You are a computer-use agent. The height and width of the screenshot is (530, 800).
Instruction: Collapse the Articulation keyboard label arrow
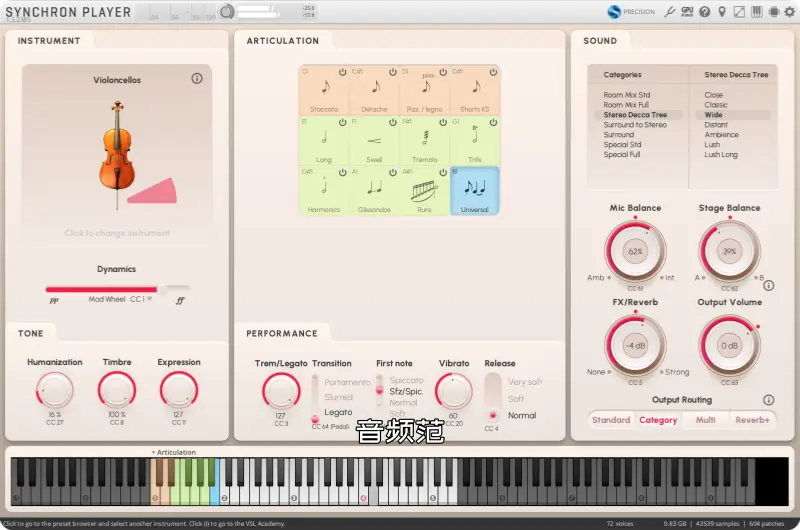pos(153,452)
